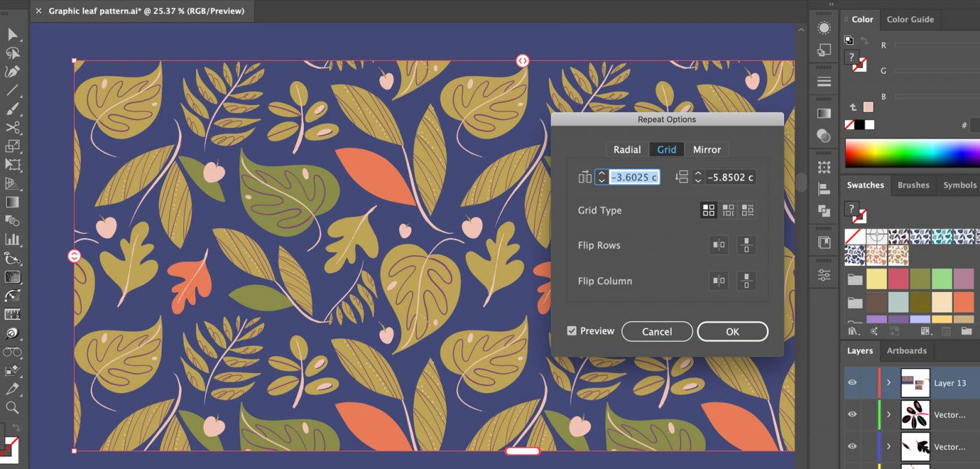980x469 pixels.
Task: Select the Zoom tool
Action: (x=11, y=407)
